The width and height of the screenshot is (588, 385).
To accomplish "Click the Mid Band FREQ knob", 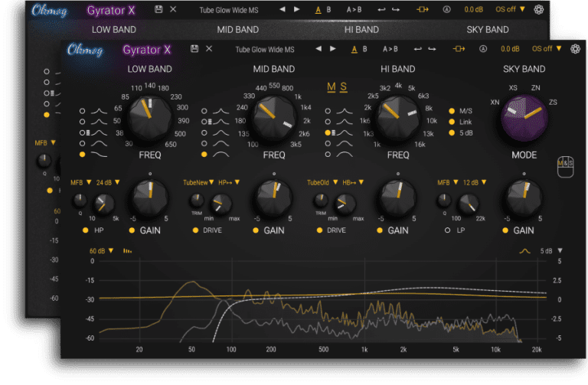I will (x=274, y=119).
